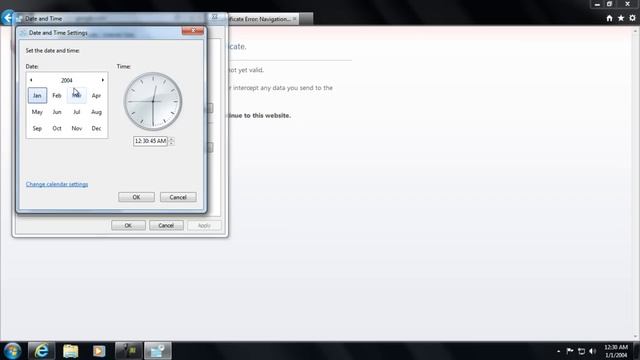Open the browser Home page
Viewport: 640px width, 360px height.
click(609, 18)
